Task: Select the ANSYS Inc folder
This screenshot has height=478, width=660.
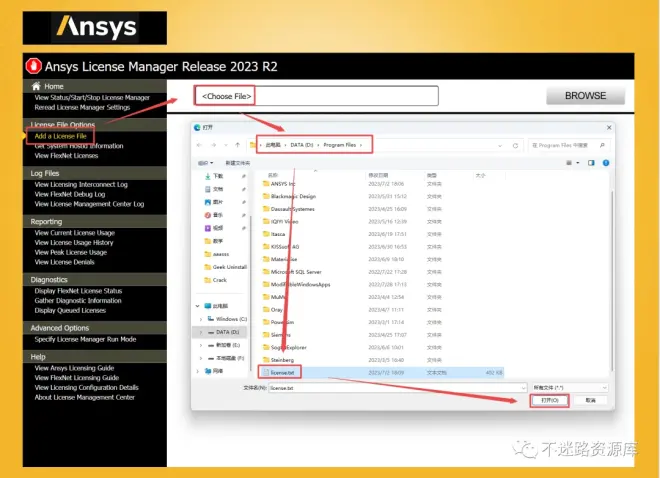Action: 279,184
